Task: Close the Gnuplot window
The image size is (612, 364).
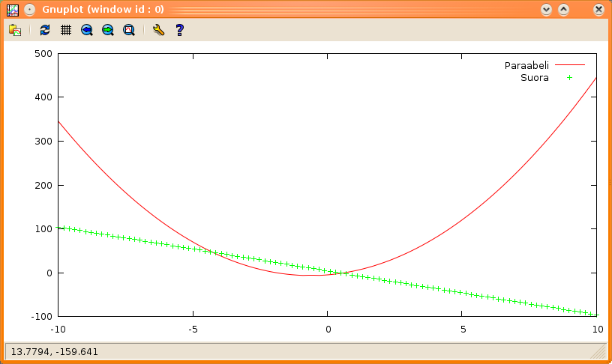Action: (x=598, y=10)
